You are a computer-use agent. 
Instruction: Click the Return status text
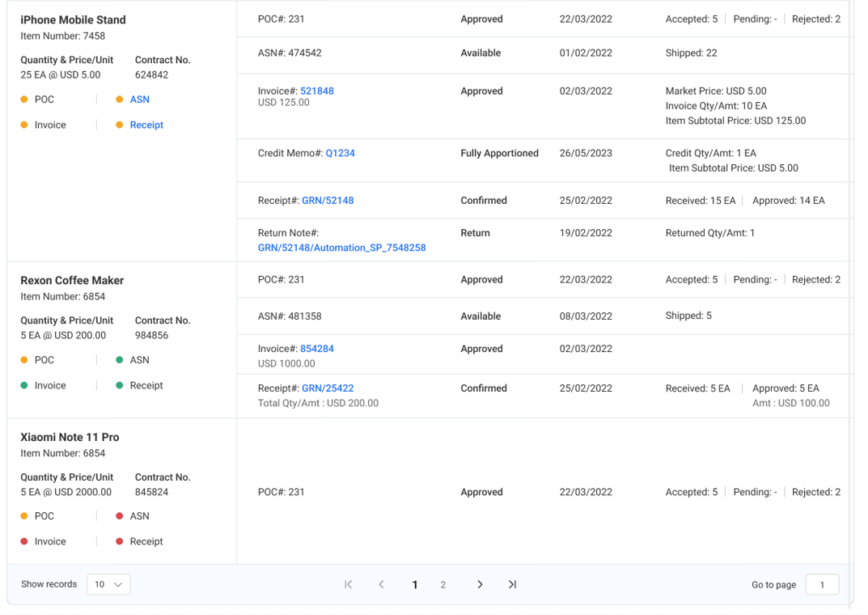(x=475, y=233)
